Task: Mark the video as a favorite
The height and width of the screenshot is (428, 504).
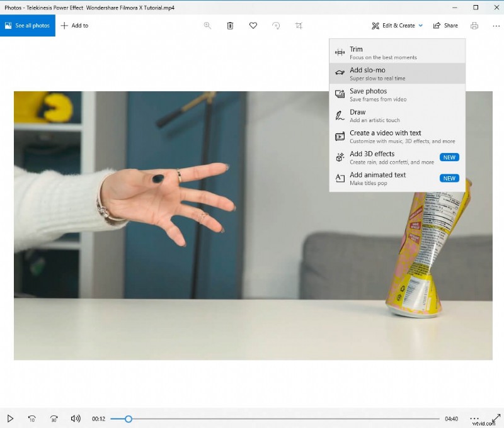Action: (x=253, y=26)
